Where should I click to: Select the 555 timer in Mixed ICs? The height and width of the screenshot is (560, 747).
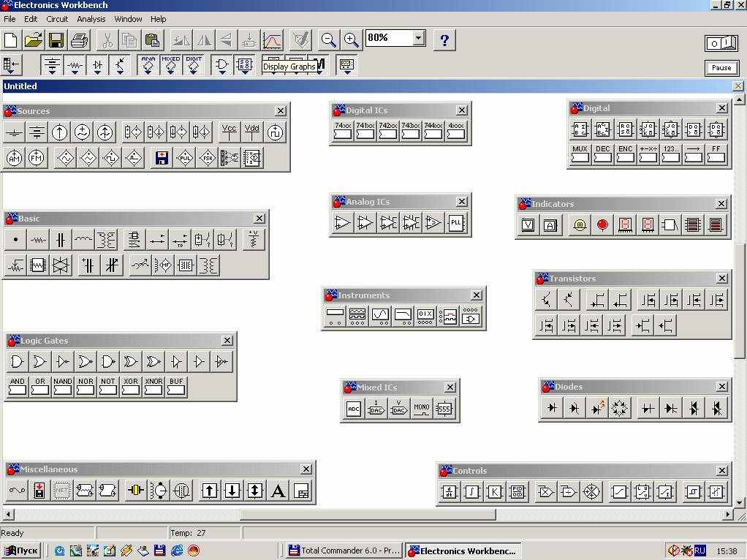click(444, 409)
